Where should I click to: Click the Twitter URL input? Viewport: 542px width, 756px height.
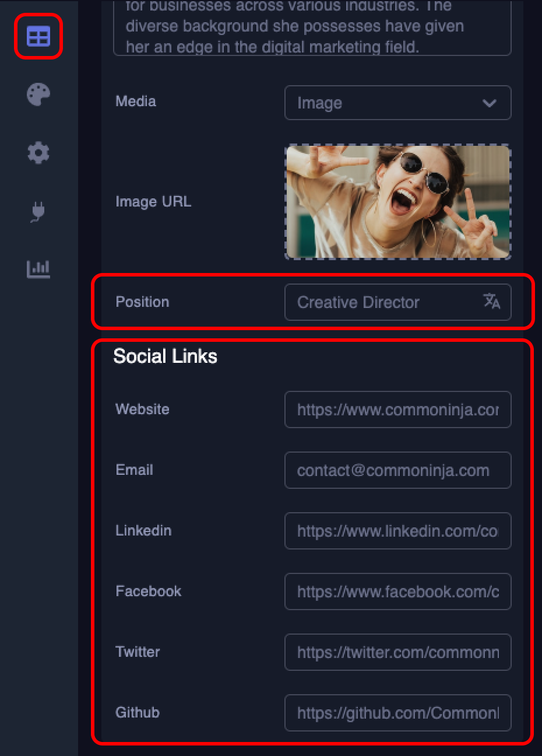tap(397, 652)
